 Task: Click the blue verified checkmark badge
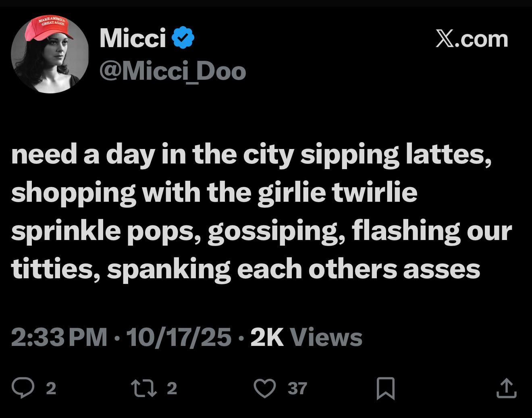[183, 38]
